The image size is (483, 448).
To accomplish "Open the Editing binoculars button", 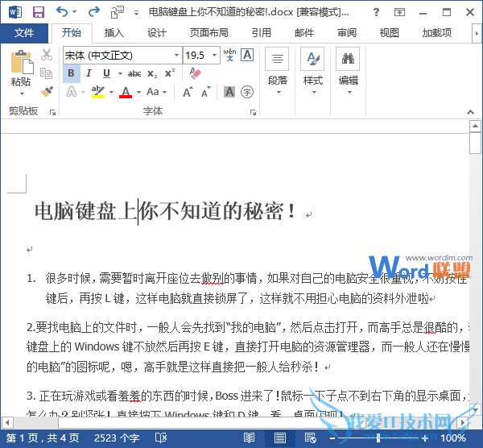I will [348, 71].
